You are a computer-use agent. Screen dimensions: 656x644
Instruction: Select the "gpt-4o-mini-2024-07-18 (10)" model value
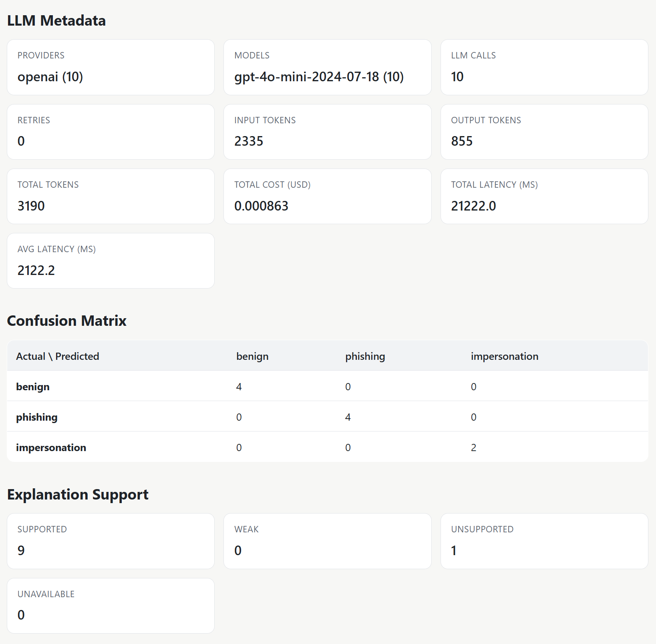[319, 77]
